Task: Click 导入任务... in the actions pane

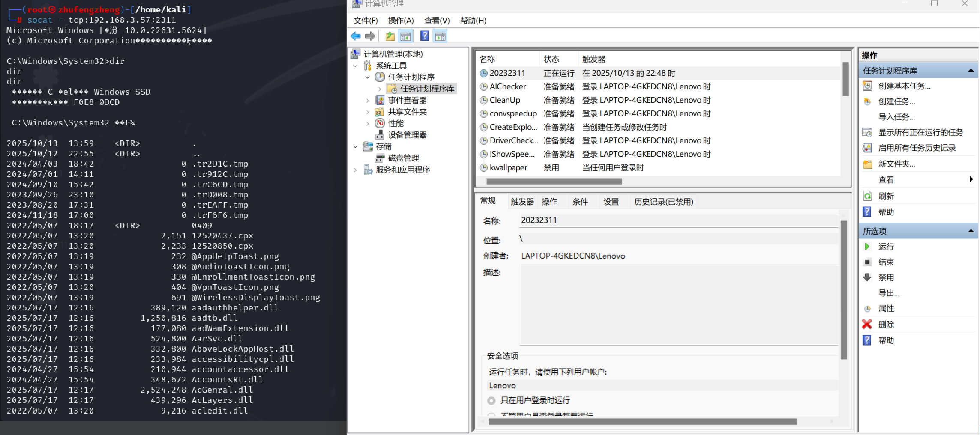Action: [x=896, y=117]
